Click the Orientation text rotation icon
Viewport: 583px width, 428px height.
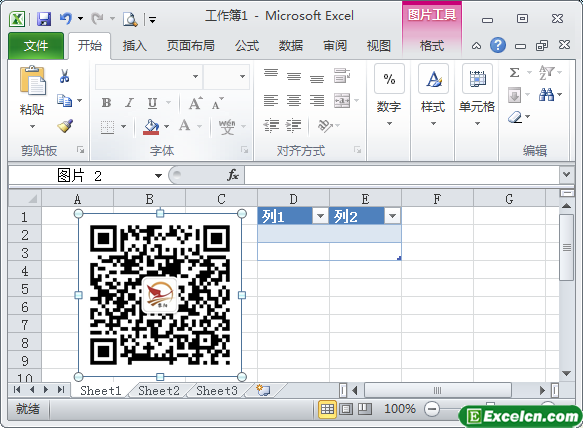click(x=325, y=126)
